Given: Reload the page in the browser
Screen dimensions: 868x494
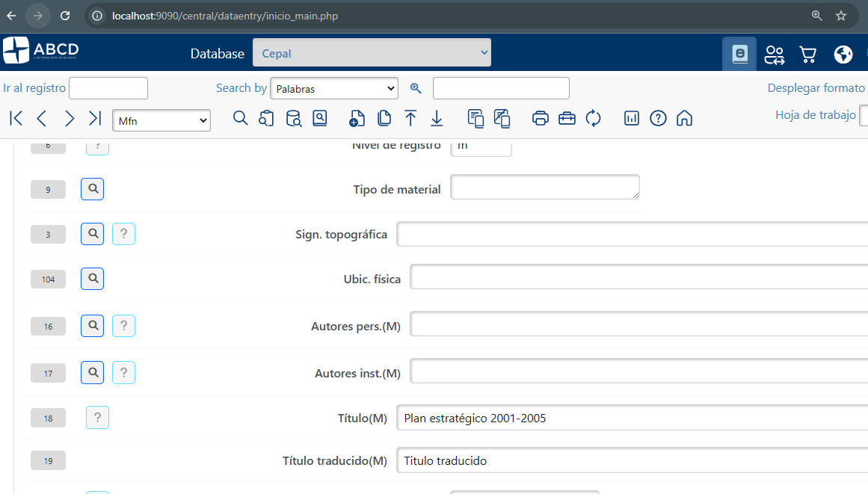Looking at the screenshot, I should point(65,16).
